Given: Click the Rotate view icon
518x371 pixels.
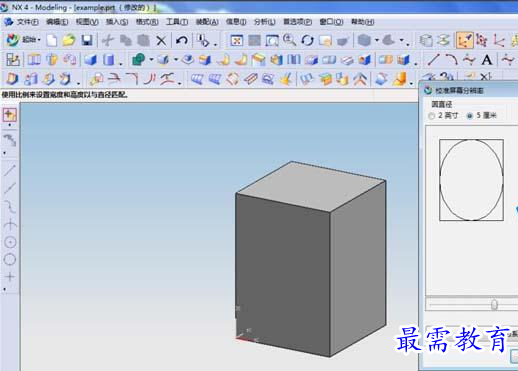Looking at the screenshot, I should 307,41.
